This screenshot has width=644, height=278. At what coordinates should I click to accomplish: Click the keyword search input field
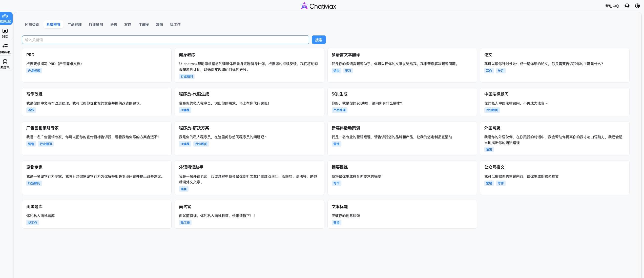pos(165,40)
